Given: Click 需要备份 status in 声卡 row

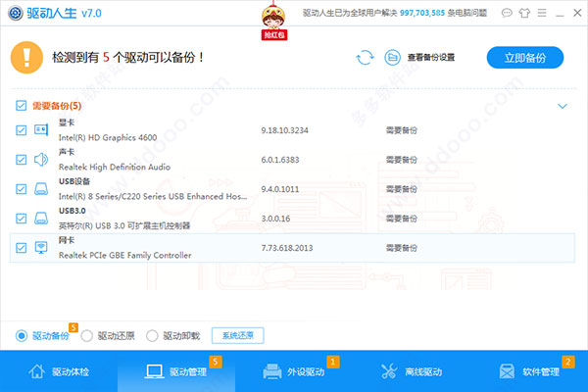Looking at the screenshot, I should [x=401, y=160].
